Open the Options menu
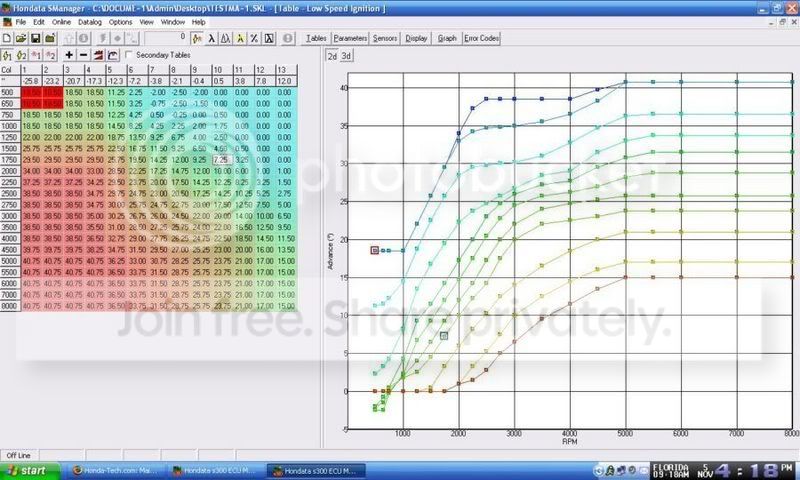Viewport: 800px width, 480px height. coord(120,21)
